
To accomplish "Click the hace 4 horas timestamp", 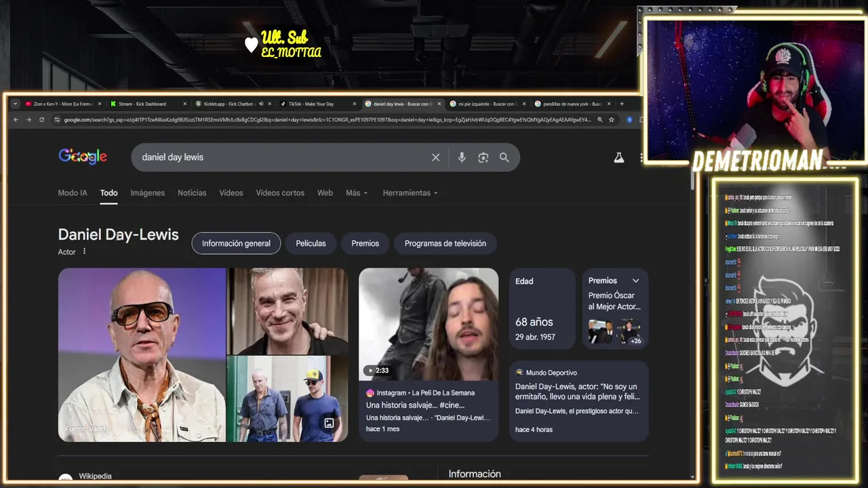I will [534, 430].
